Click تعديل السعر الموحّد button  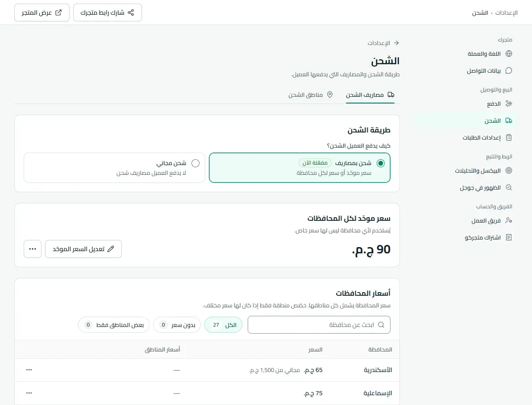(x=83, y=249)
